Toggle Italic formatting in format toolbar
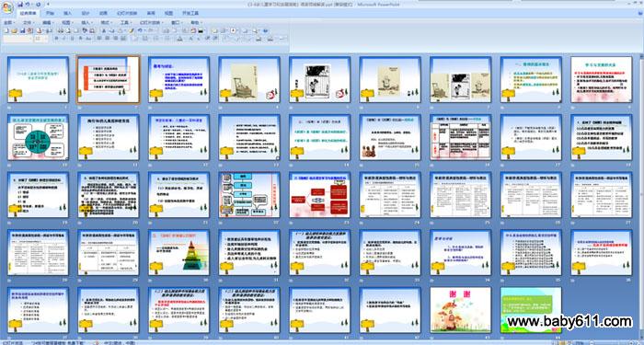The width and height of the screenshot is (644, 345). (x=64, y=38)
